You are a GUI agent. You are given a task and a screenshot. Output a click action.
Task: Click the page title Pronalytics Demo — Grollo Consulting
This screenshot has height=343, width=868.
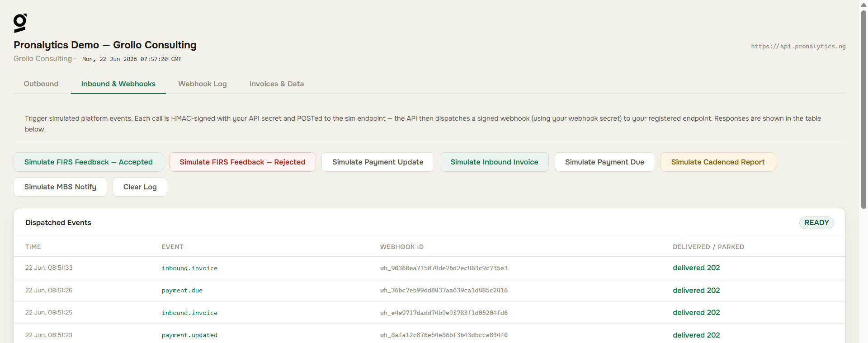[x=105, y=45]
